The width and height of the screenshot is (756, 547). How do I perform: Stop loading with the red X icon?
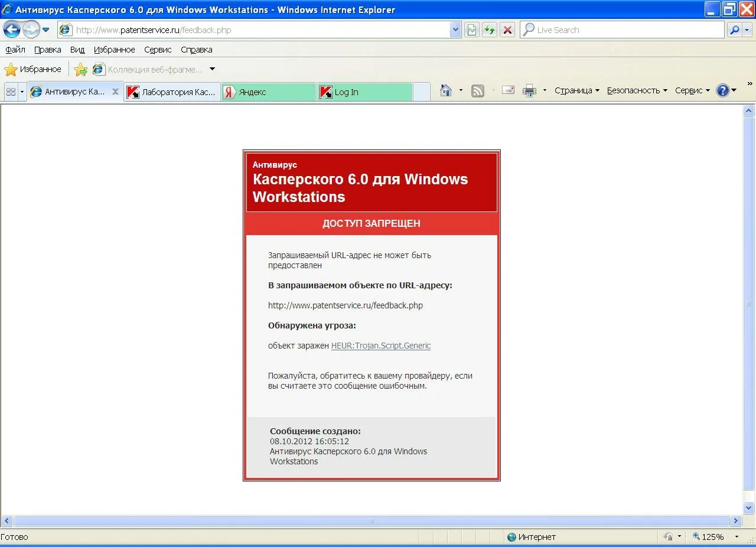point(507,30)
